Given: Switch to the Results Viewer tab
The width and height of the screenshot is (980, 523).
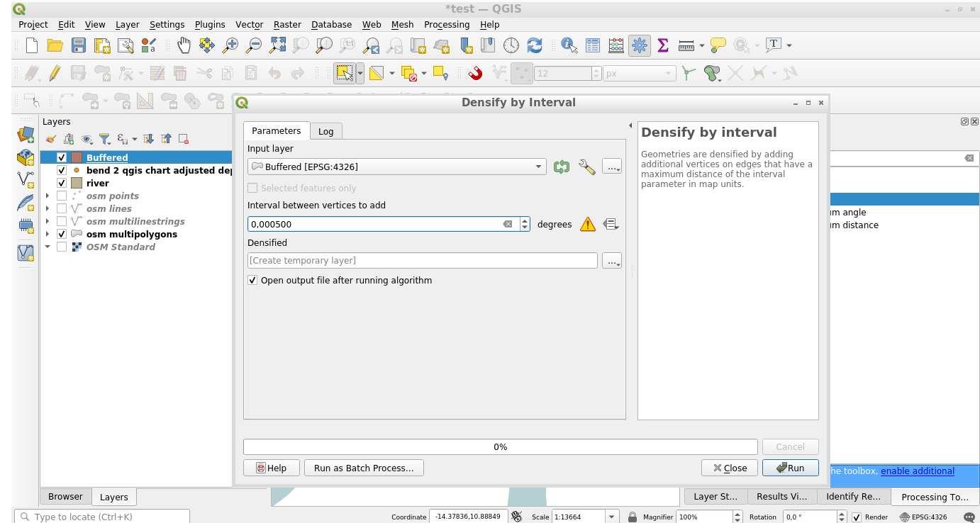Looking at the screenshot, I should [781, 497].
